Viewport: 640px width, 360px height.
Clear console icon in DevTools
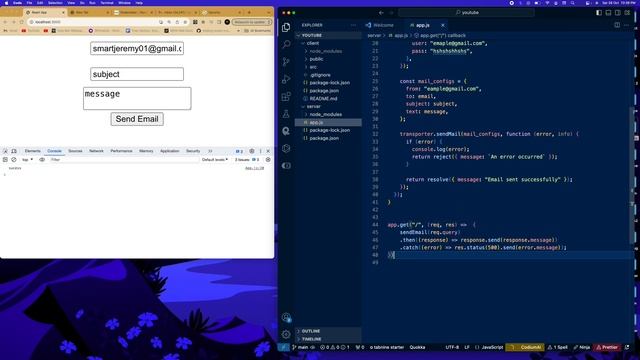point(14,160)
